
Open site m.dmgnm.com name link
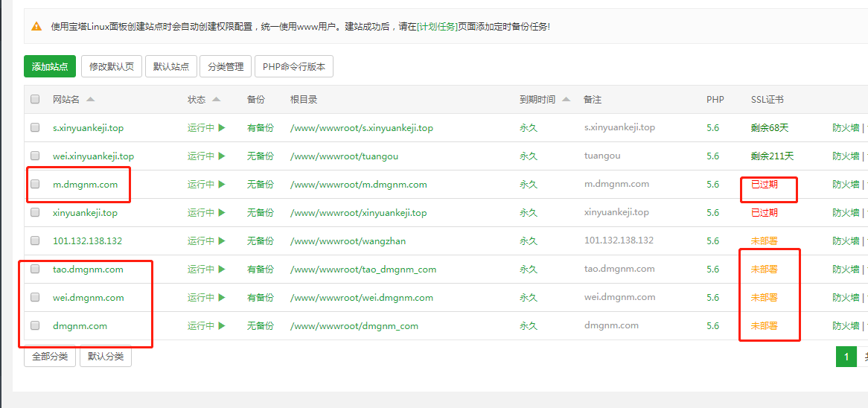(86, 185)
